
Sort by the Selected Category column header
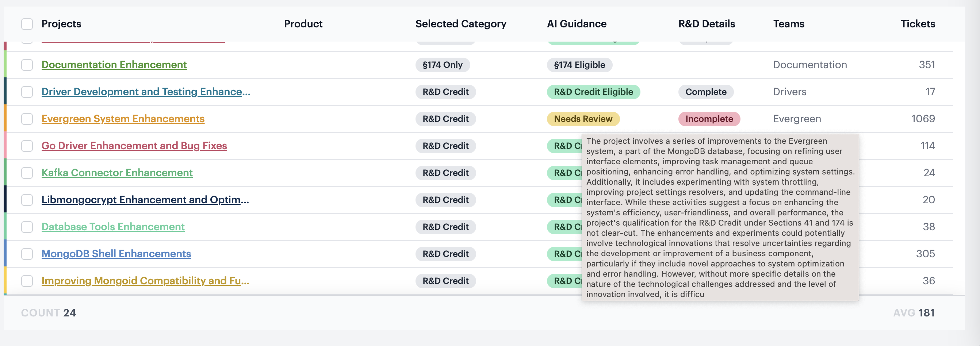461,24
